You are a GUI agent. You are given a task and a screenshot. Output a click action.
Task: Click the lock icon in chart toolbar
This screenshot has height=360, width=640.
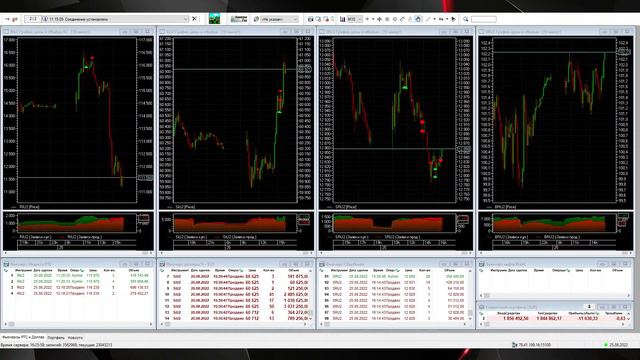(410, 19)
